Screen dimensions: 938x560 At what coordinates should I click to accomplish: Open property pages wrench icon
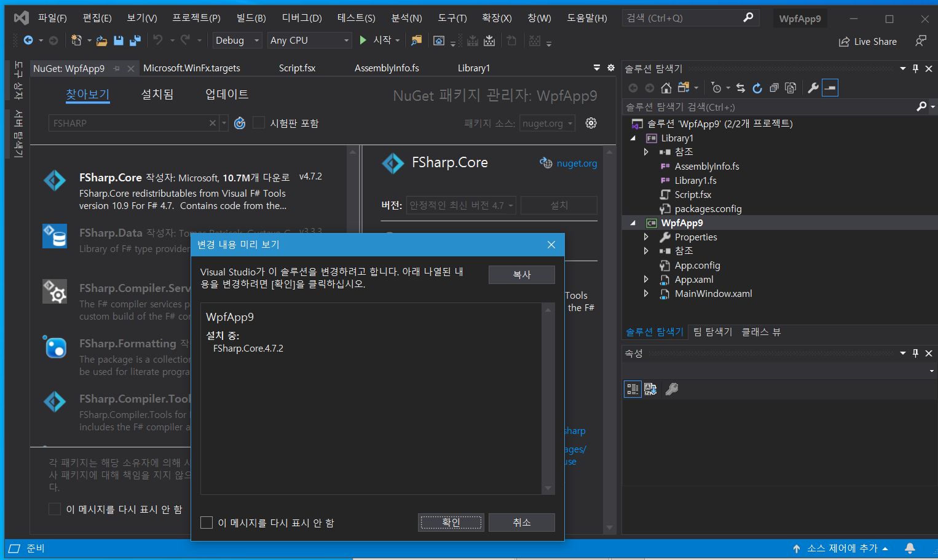coord(672,389)
